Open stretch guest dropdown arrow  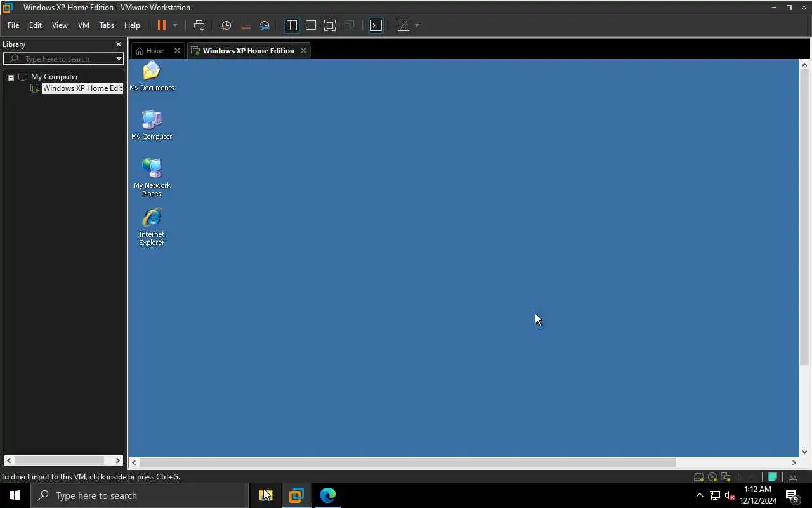coord(417,25)
